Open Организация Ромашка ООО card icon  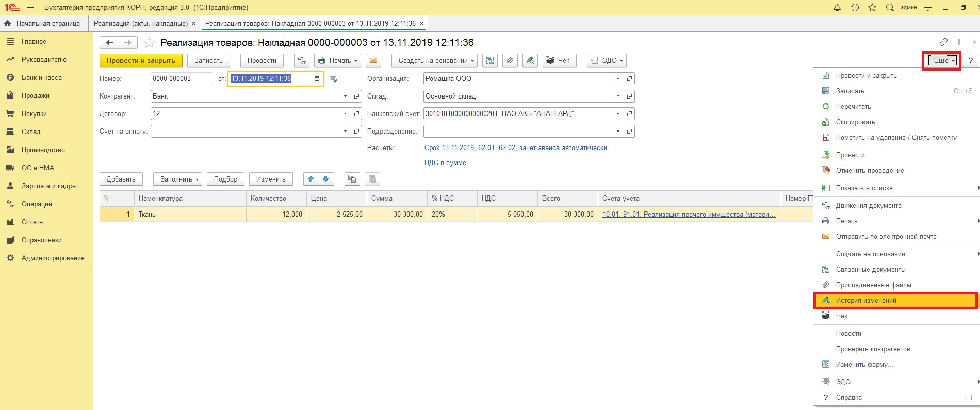(629, 79)
